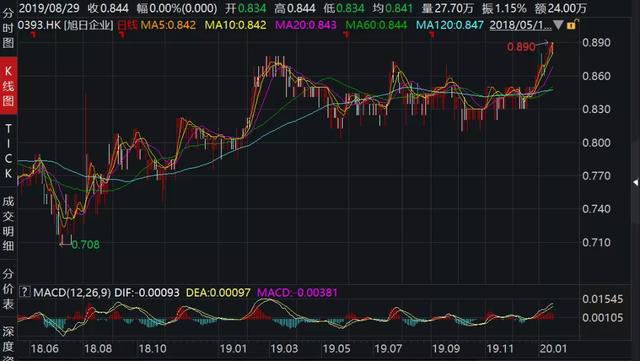640x361 pixels.
Task: Click the MA5:0.842 indicator label
Action: [x=168, y=25]
